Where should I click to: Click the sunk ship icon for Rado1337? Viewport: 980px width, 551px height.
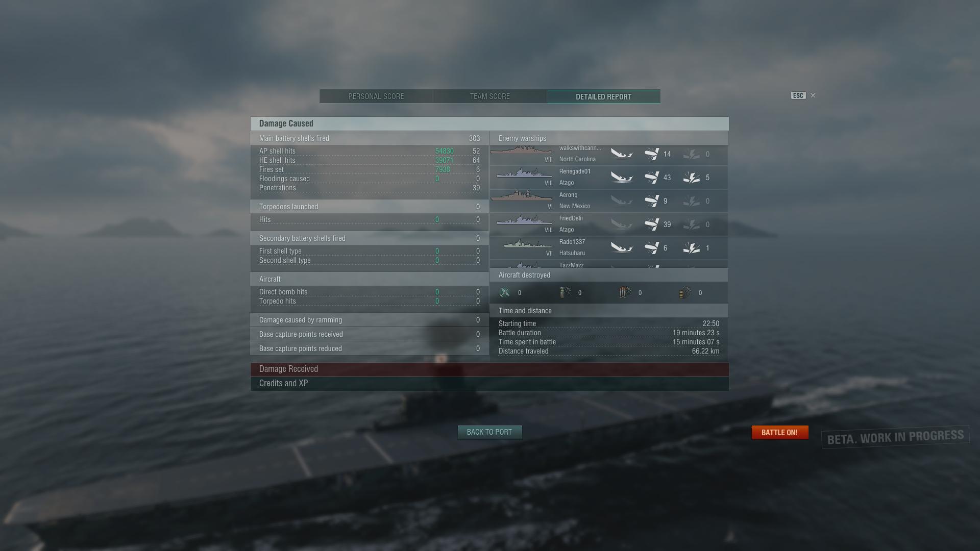click(622, 248)
